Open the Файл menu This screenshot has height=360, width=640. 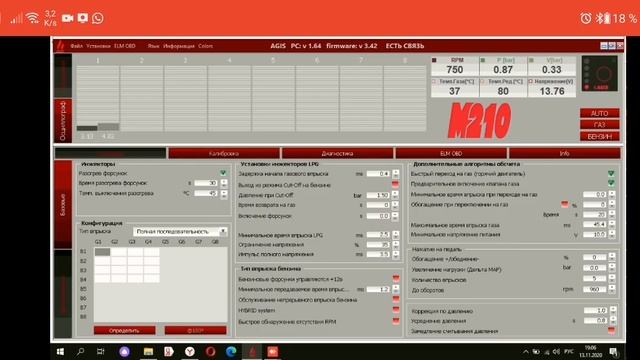pyautogui.click(x=76, y=46)
